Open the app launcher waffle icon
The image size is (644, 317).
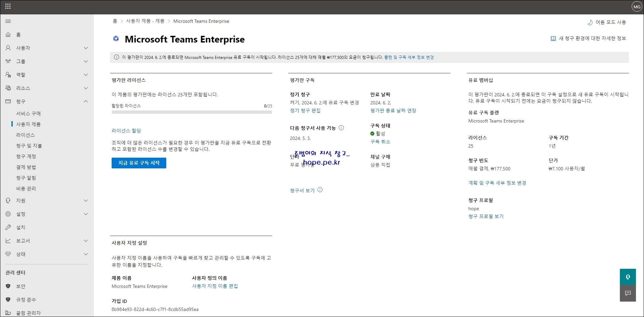tap(8, 6)
